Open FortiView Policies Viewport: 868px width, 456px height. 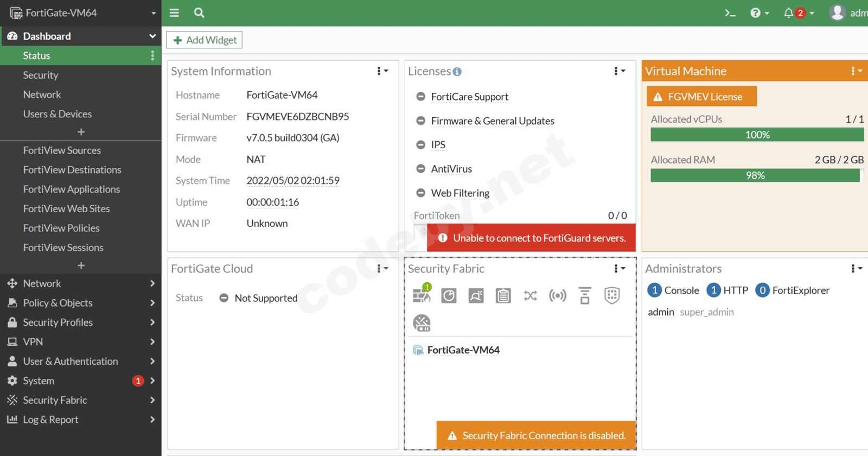click(x=81, y=229)
